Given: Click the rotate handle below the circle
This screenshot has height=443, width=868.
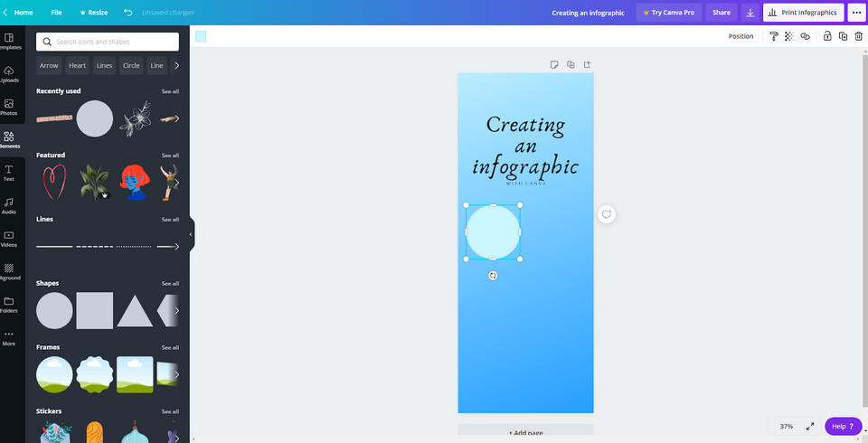Looking at the screenshot, I should [x=493, y=276].
